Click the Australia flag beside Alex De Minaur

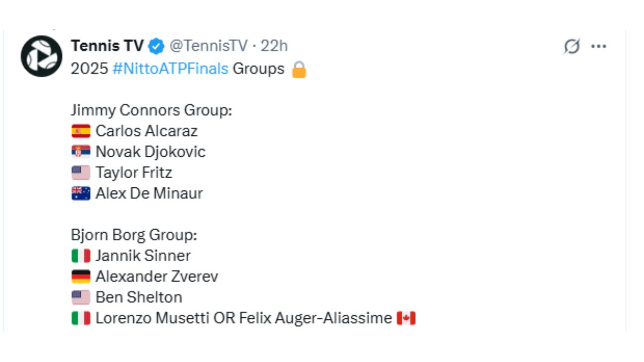click(x=81, y=193)
